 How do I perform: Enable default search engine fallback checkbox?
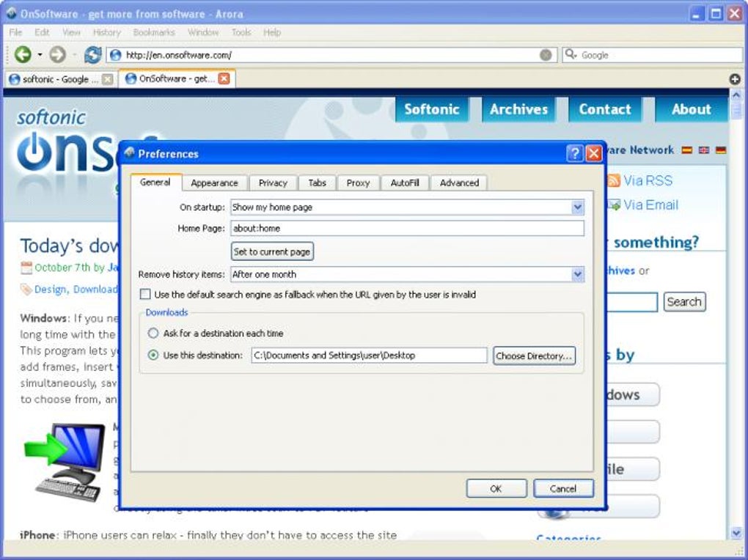145,295
